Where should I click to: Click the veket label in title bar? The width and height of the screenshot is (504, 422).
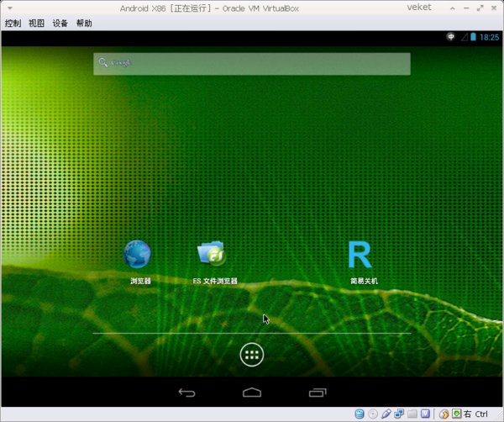tap(419, 8)
